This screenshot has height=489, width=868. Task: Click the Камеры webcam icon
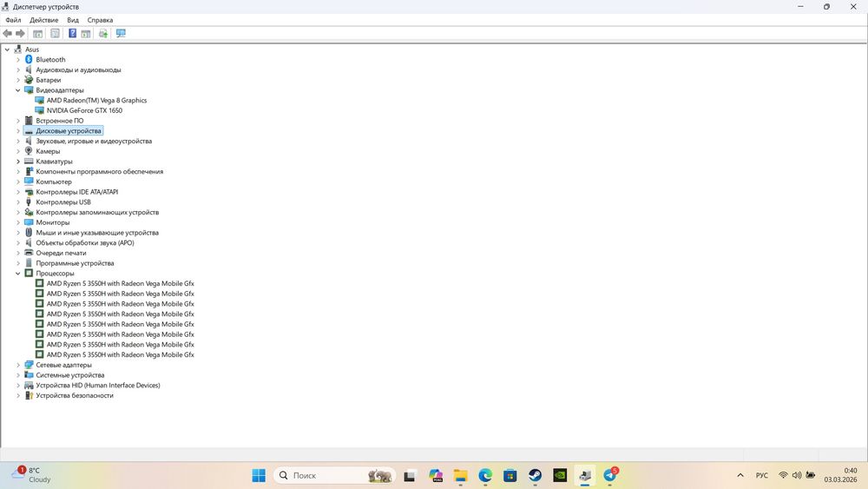29,150
